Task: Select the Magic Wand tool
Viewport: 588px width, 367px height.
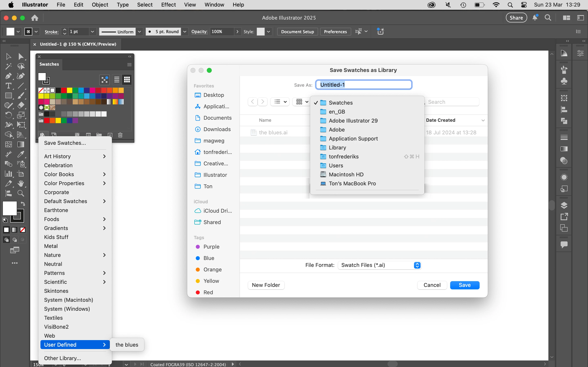Action: [x=8, y=66]
